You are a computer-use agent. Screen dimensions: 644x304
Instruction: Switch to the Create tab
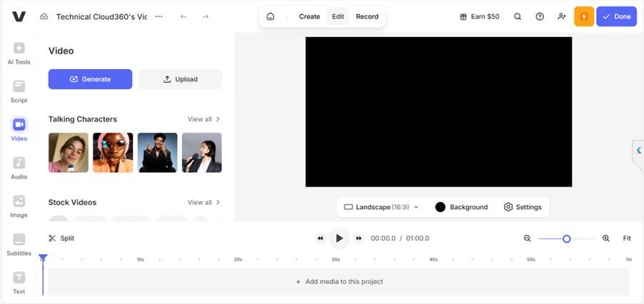309,17
